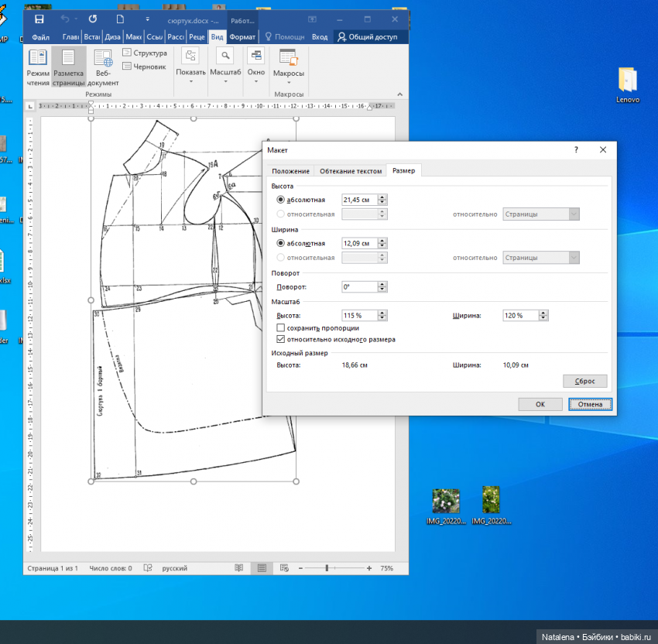
Task: Switch to the Положение tab
Action: pos(290,171)
